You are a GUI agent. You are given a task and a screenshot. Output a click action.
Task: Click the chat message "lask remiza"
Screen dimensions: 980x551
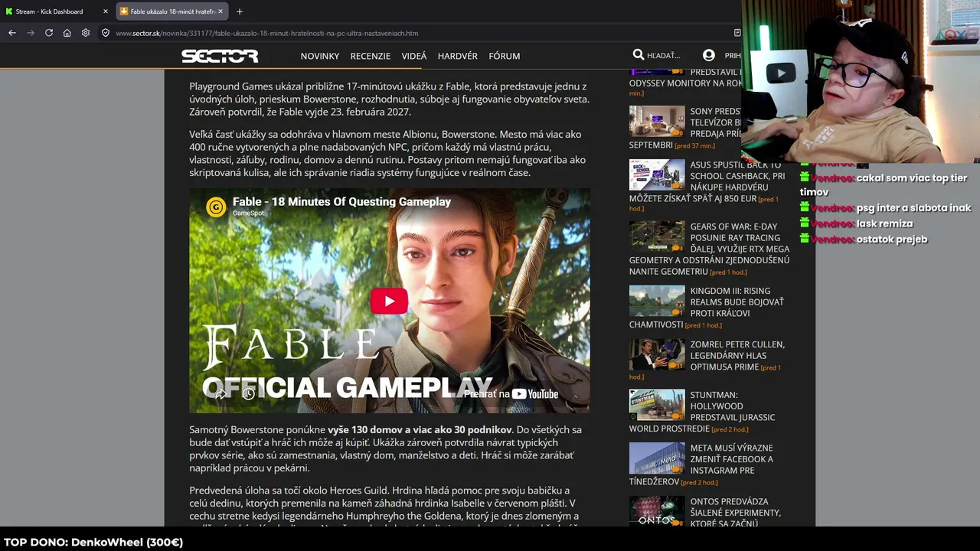tap(884, 223)
